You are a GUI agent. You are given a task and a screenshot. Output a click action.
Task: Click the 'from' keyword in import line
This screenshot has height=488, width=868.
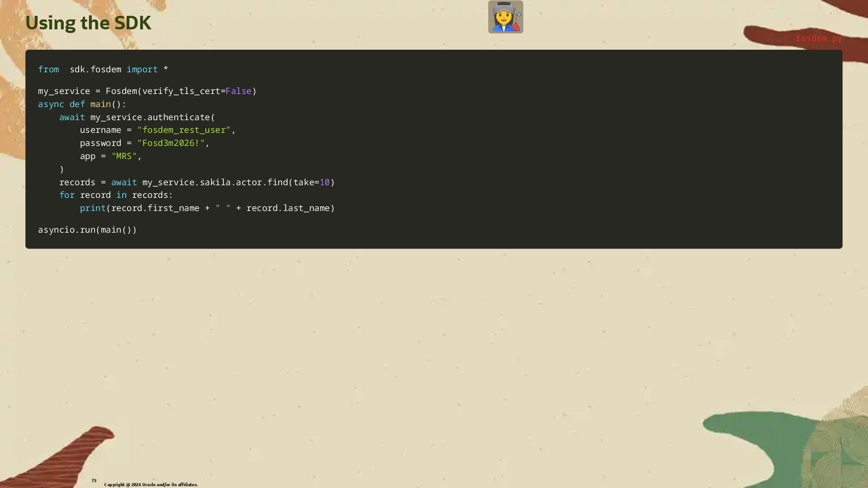coord(48,70)
